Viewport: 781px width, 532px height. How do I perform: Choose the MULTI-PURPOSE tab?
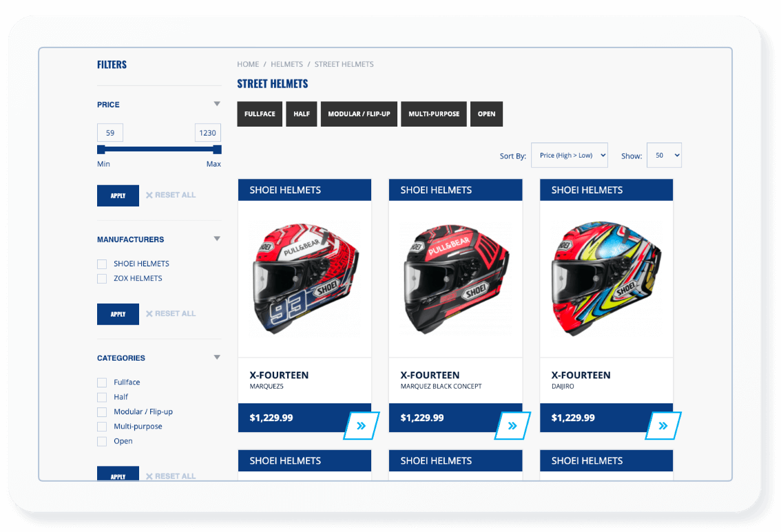click(x=434, y=114)
